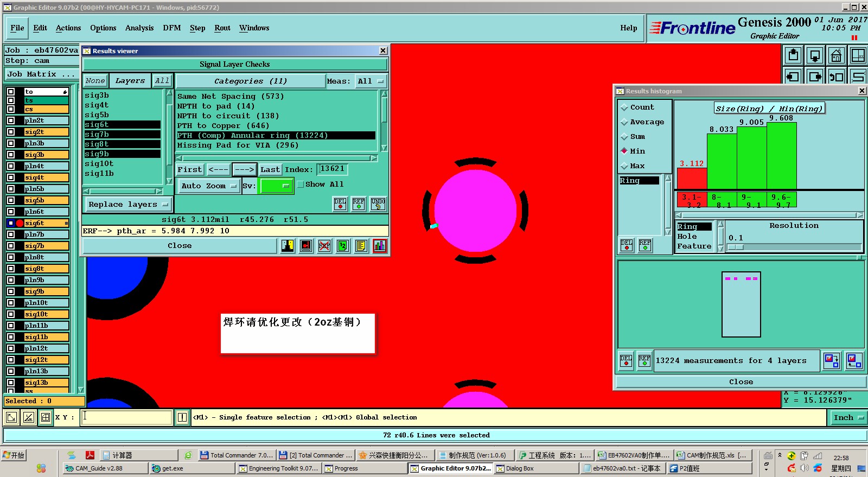Image resolution: width=868 pixels, height=477 pixels.
Task: Open the Replace layers dropdown
Action: (x=128, y=205)
